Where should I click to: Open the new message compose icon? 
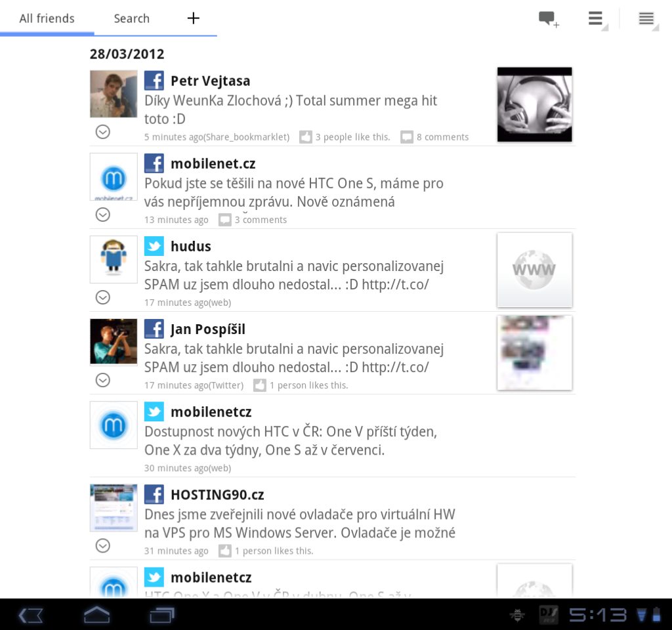[548, 18]
